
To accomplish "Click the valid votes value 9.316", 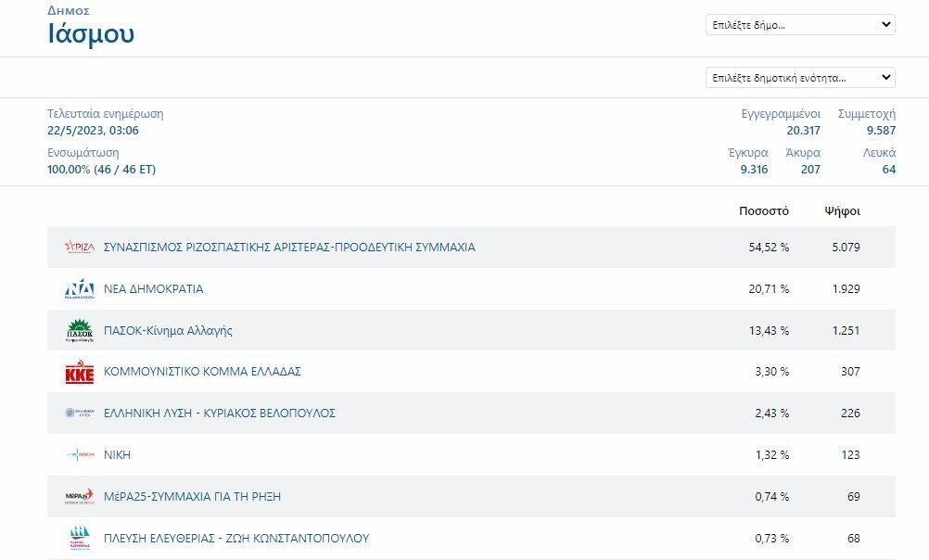I will tap(754, 170).
